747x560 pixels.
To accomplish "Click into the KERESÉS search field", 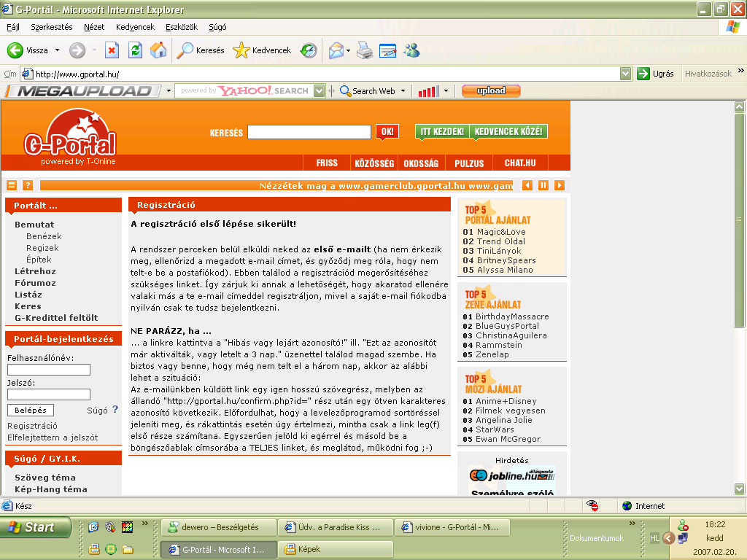I will [309, 131].
